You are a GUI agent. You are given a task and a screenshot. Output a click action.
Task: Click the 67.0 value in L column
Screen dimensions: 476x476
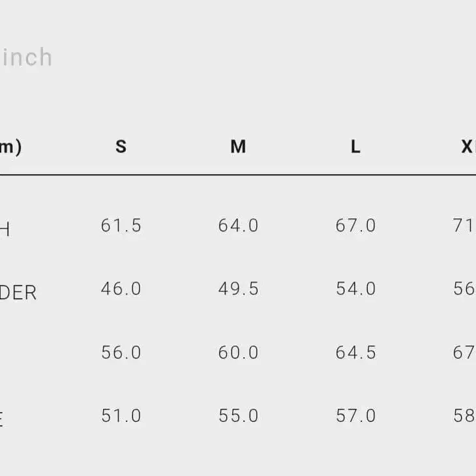tap(355, 226)
